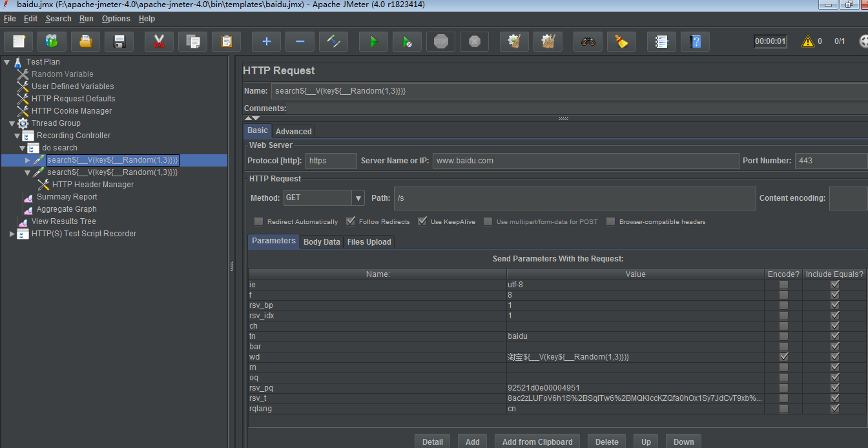This screenshot has width=868, height=448.
Task: Switch to the Body Data tab
Action: click(322, 242)
